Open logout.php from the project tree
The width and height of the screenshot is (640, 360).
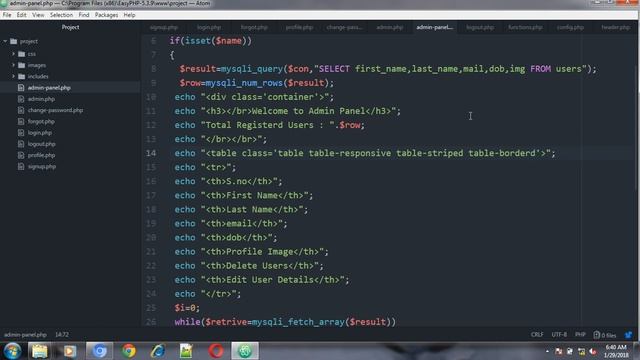point(42,144)
